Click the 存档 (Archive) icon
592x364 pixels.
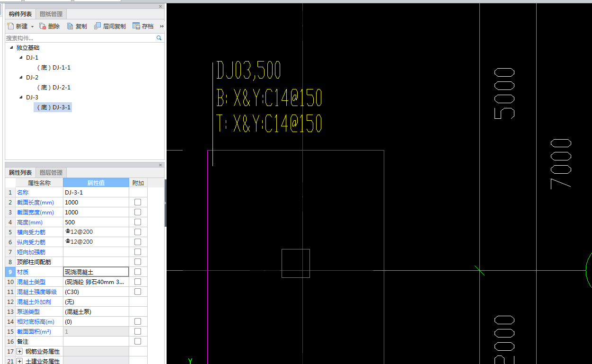[136, 27]
